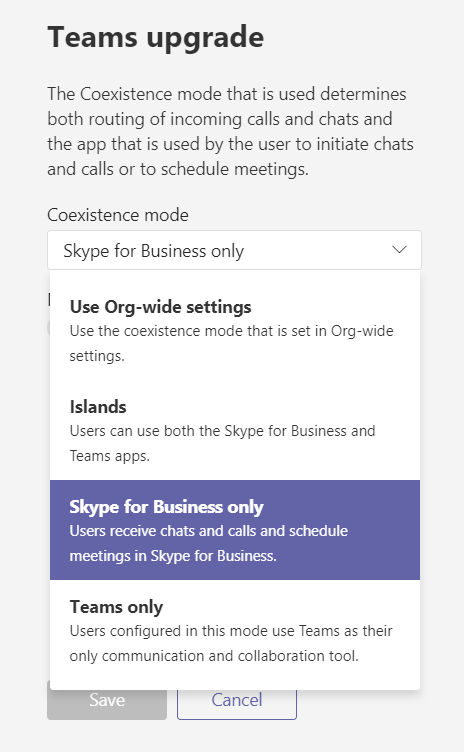Select the 'Teams only' mode
The height and width of the screenshot is (752, 464).
tap(235, 631)
